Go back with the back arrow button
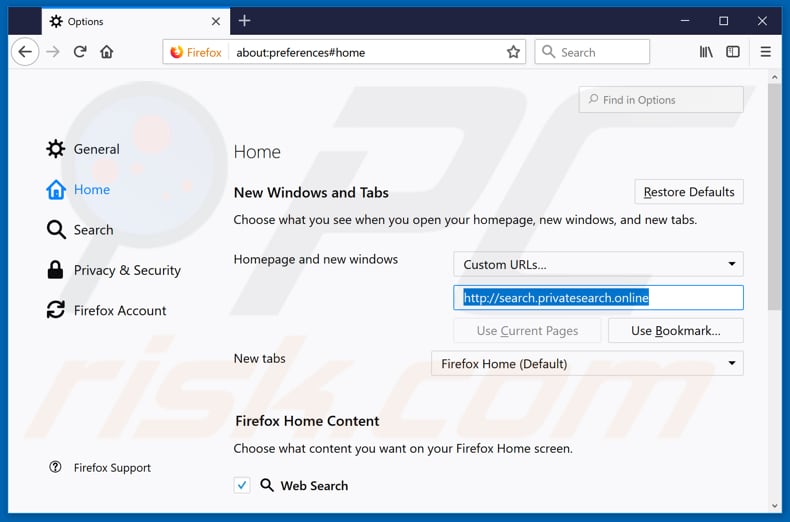The height and width of the screenshot is (522, 790). click(25, 52)
